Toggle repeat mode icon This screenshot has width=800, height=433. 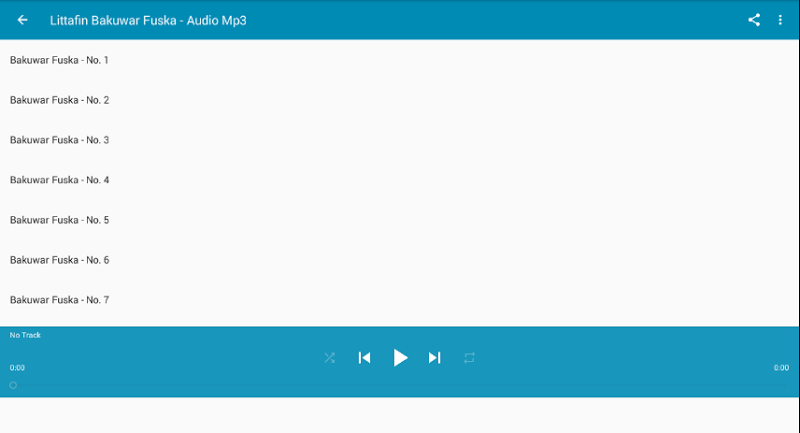[469, 358]
